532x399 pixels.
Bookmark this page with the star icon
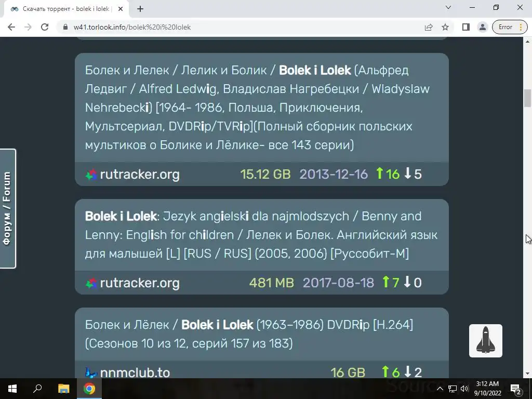(445, 27)
